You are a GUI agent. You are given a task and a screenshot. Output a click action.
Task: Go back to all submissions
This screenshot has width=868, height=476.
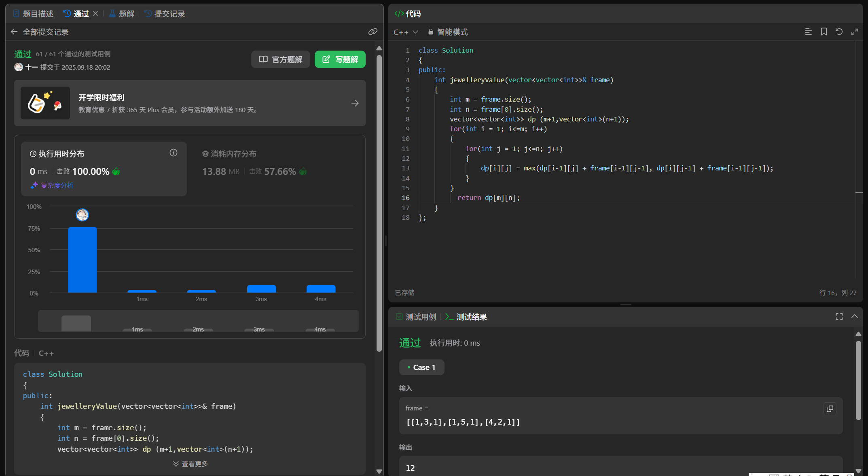pos(14,32)
